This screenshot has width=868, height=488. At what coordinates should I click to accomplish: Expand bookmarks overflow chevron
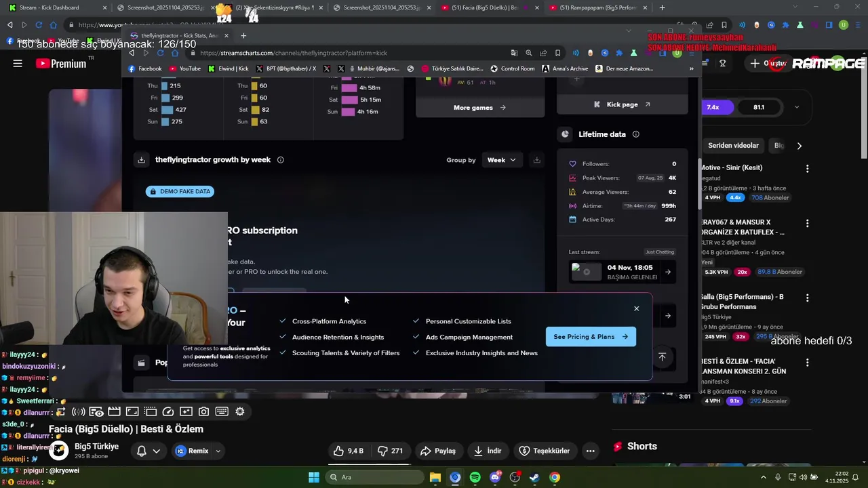(691, 68)
